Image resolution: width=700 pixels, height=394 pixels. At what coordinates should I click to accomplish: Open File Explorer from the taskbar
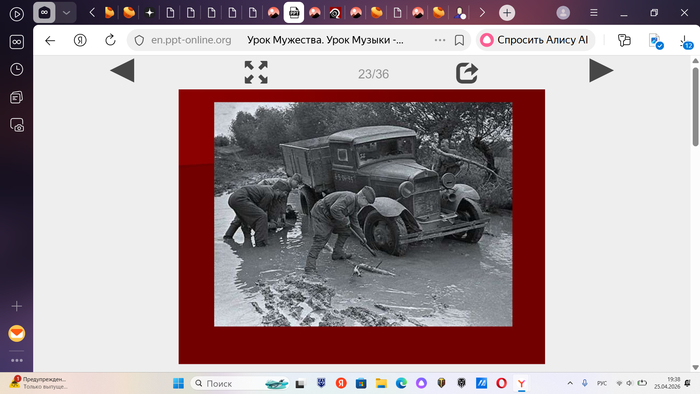point(381,383)
